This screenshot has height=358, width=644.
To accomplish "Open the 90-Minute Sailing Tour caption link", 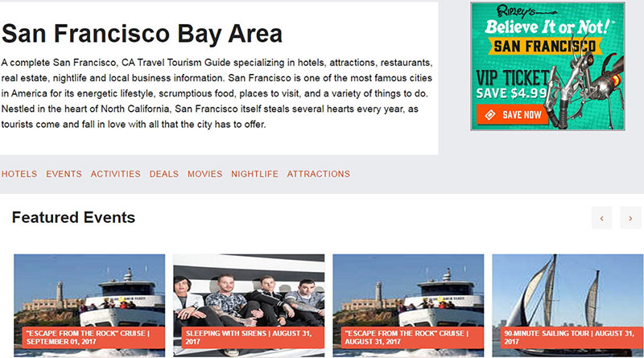I will (x=567, y=337).
